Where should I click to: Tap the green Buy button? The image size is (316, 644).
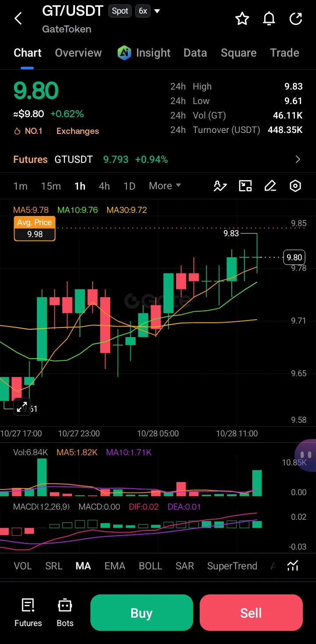(142, 612)
